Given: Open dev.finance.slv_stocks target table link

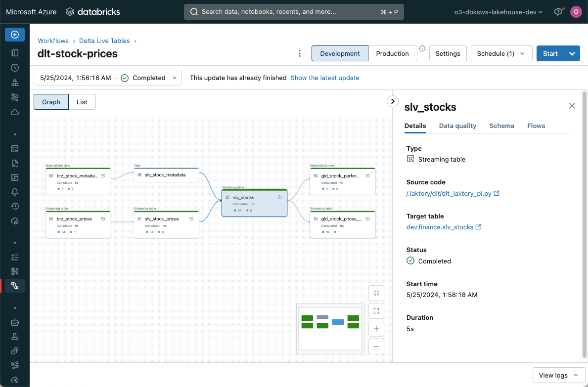Looking at the screenshot, I should tap(440, 227).
